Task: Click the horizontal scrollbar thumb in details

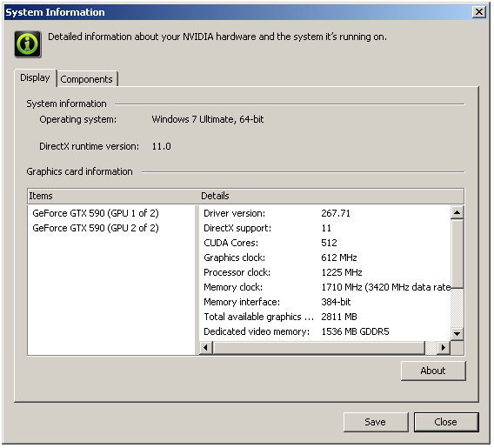Action: tap(319, 347)
